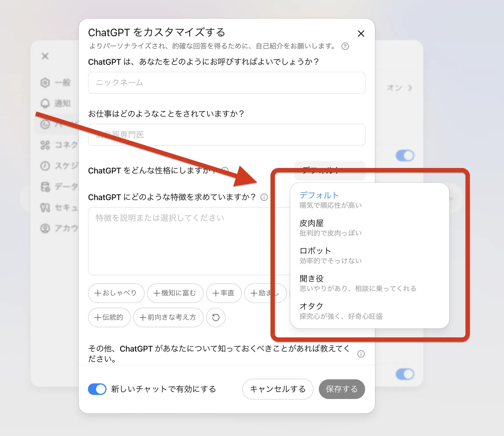
Task: Toggle 新しいチャットで有効にする switch
Action: 97,389
